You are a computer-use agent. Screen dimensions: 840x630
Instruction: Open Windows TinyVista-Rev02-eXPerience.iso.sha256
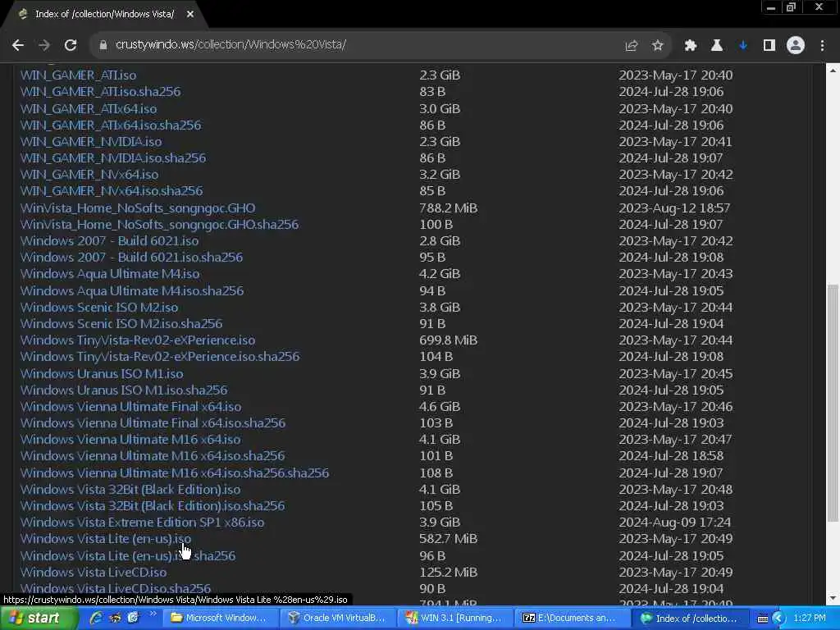160,358
